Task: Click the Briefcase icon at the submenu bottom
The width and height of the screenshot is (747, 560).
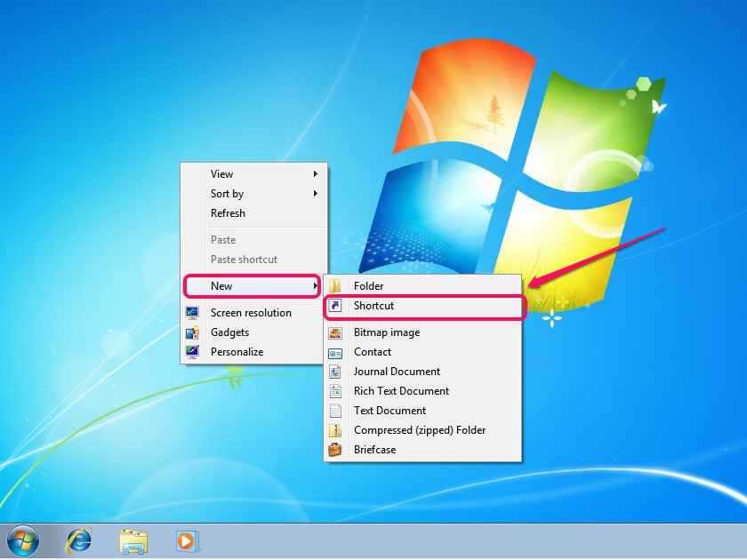Action: click(x=336, y=449)
